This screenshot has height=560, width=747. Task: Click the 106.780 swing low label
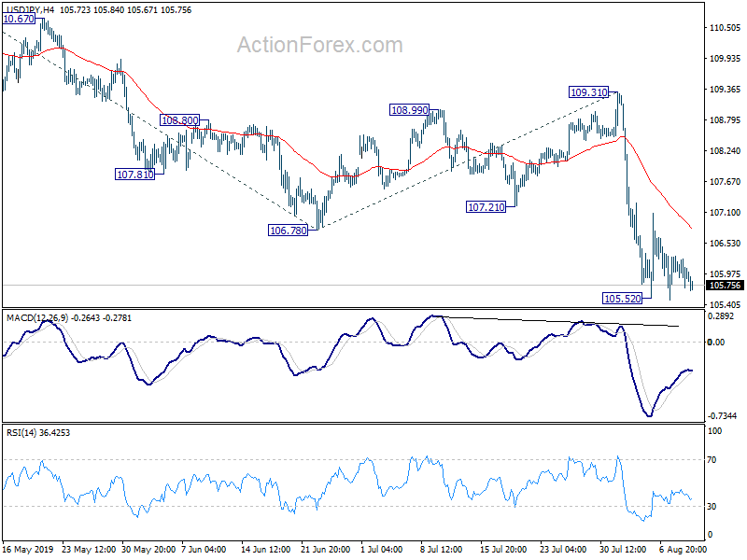coord(289,230)
